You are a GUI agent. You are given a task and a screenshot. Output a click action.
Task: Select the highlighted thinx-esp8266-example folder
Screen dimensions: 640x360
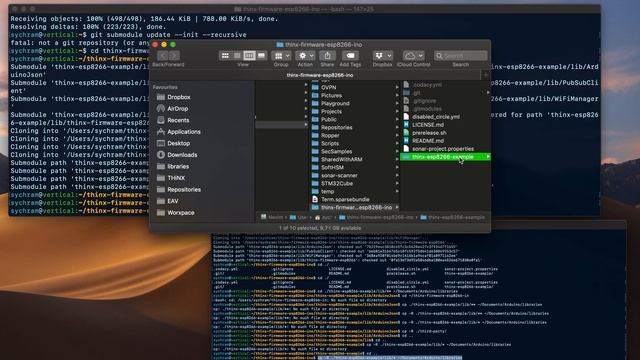point(445,157)
